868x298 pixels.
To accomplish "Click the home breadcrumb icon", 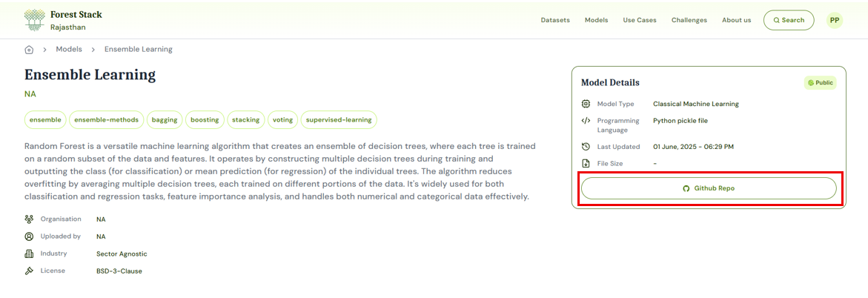I will click(29, 50).
